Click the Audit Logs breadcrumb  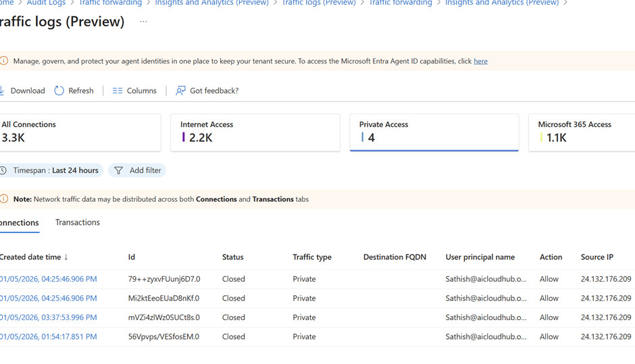(46, 3)
